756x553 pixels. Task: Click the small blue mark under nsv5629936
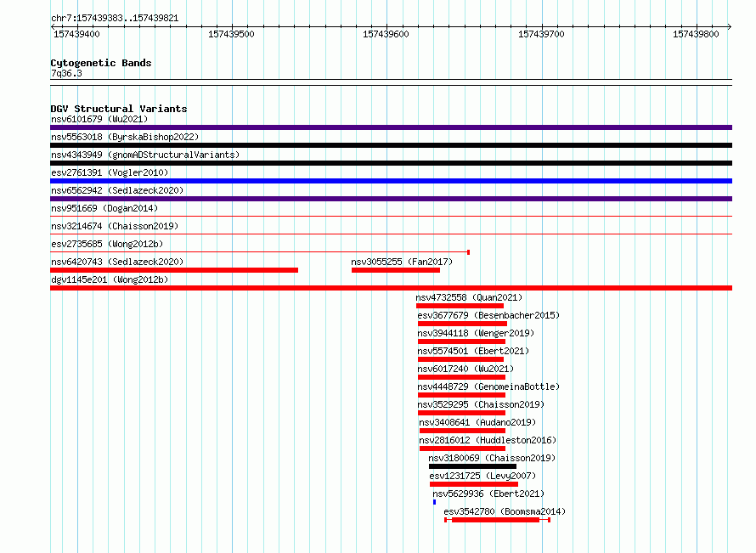click(434, 502)
